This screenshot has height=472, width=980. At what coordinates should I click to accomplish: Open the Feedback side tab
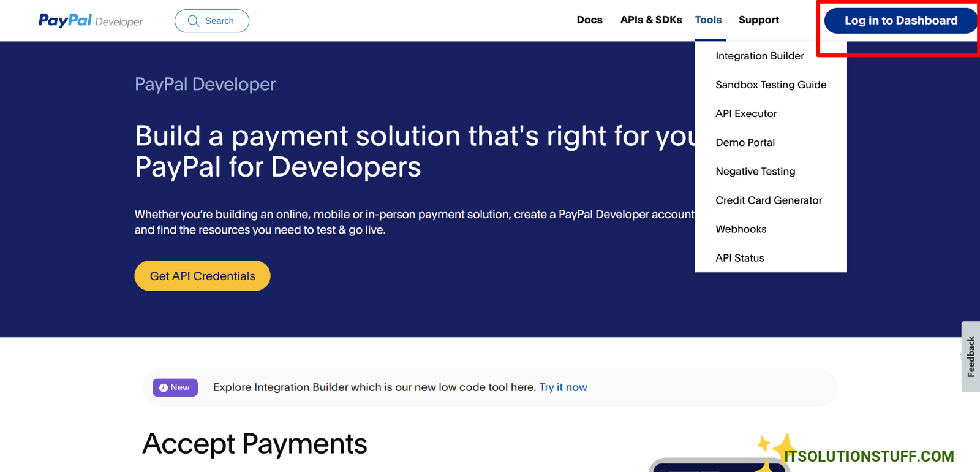(x=970, y=357)
